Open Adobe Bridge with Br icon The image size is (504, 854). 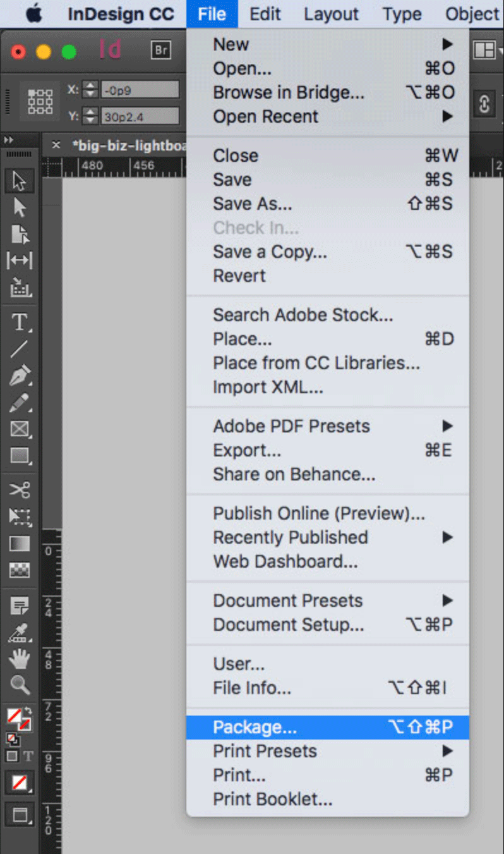click(x=161, y=51)
